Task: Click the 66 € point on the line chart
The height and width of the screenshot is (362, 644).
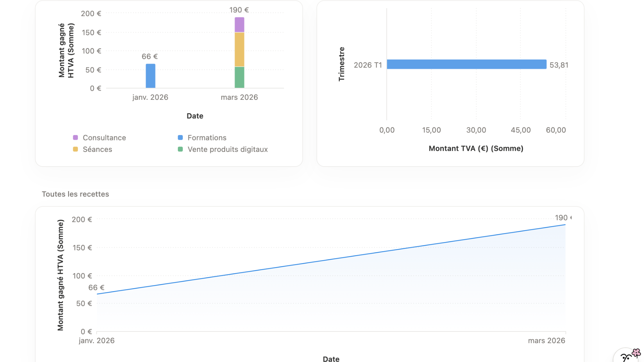Action: (97, 294)
